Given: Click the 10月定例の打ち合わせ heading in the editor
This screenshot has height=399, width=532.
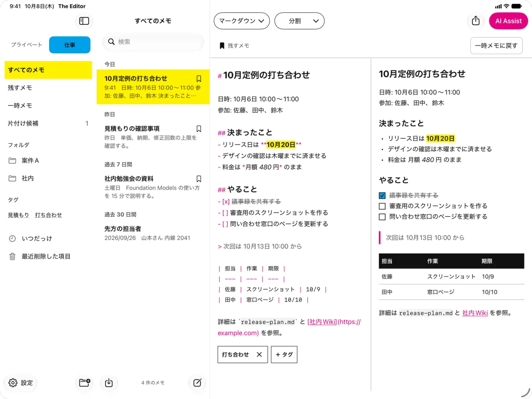Looking at the screenshot, I should [266, 75].
